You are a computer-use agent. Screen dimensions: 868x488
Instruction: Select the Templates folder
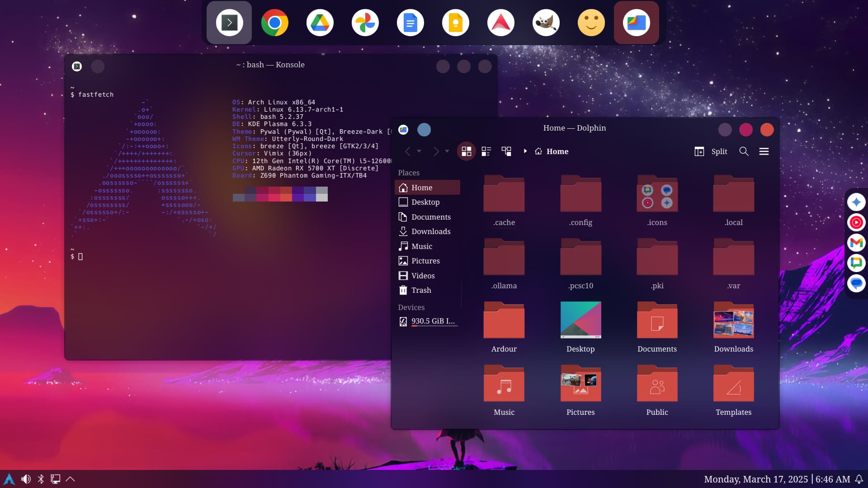(733, 390)
